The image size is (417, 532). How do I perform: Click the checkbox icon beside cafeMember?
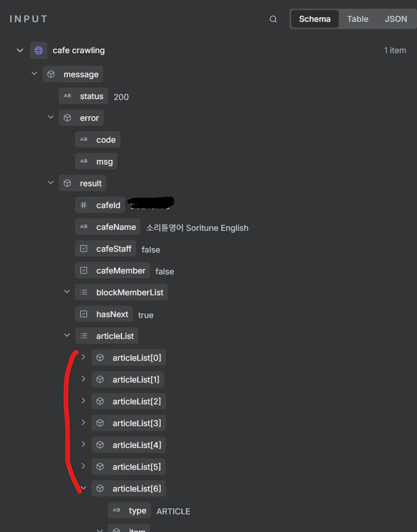tap(84, 271)
